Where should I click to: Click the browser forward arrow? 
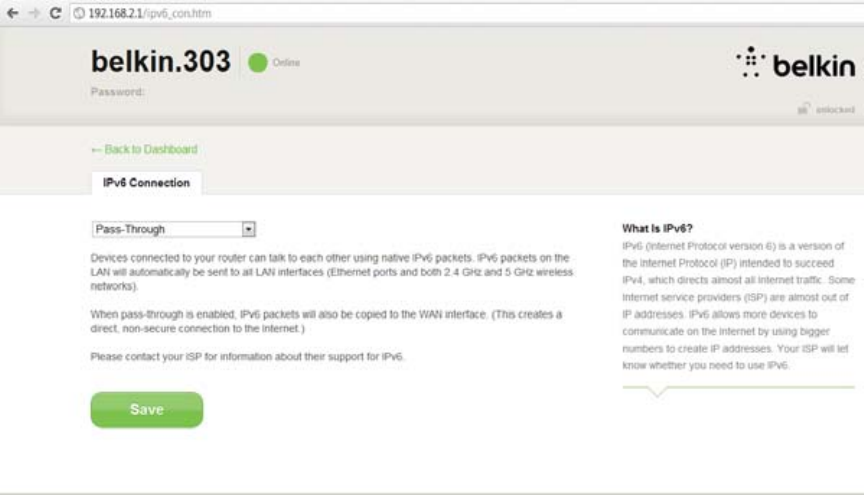point(34,13)
